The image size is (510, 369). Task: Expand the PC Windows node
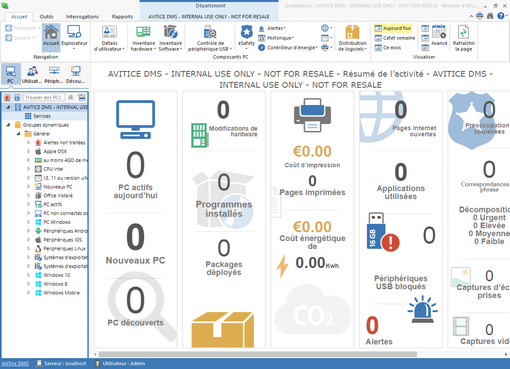28,222
